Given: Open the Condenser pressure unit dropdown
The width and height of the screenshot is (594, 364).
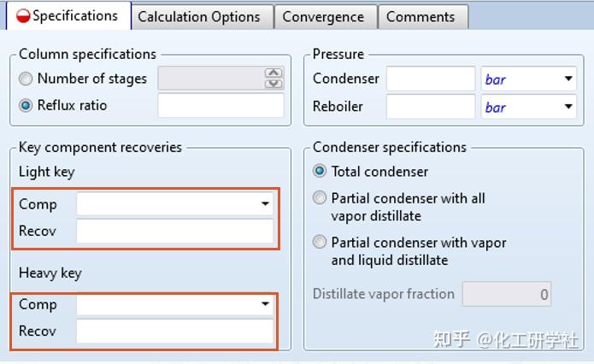Looking at the screenshot, I should (x=529, y=79).
